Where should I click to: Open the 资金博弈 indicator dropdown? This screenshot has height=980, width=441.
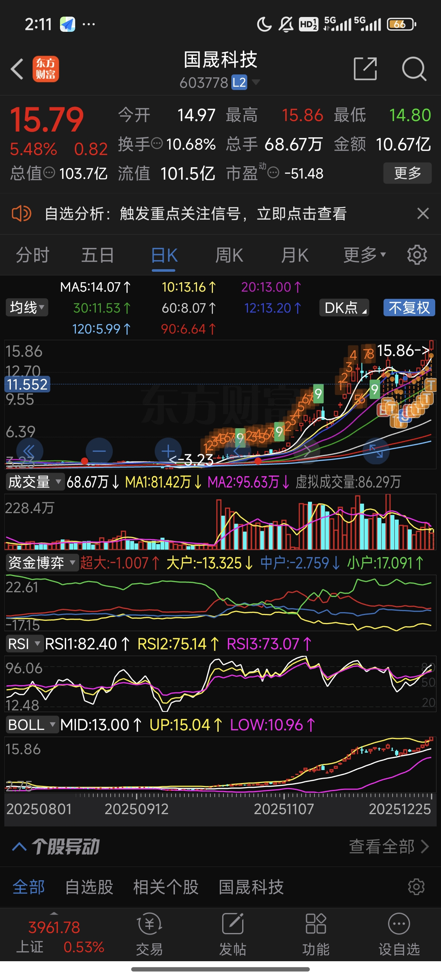pyautogui.click(x=42, y=562)
